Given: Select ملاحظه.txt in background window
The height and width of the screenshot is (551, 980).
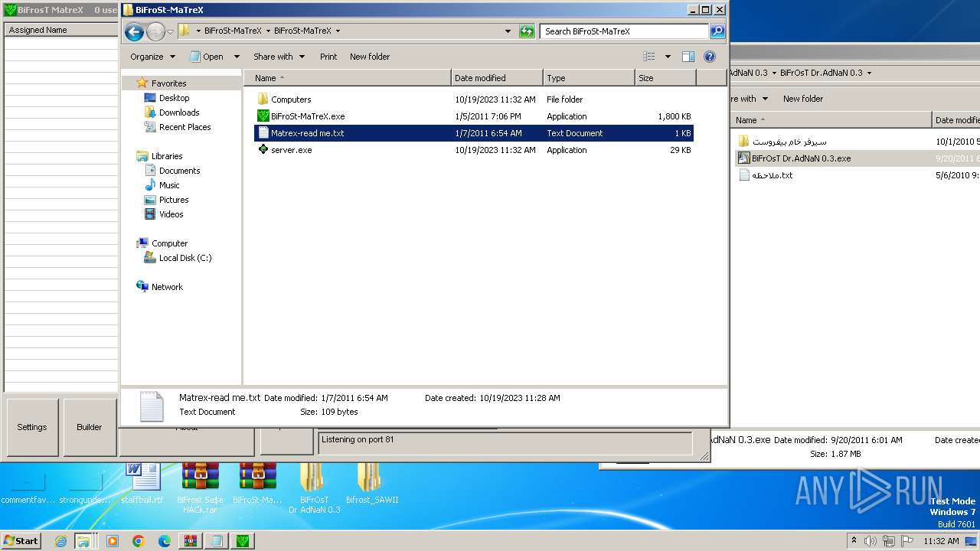Looking at the screenshot, I should tap(772, 175).
